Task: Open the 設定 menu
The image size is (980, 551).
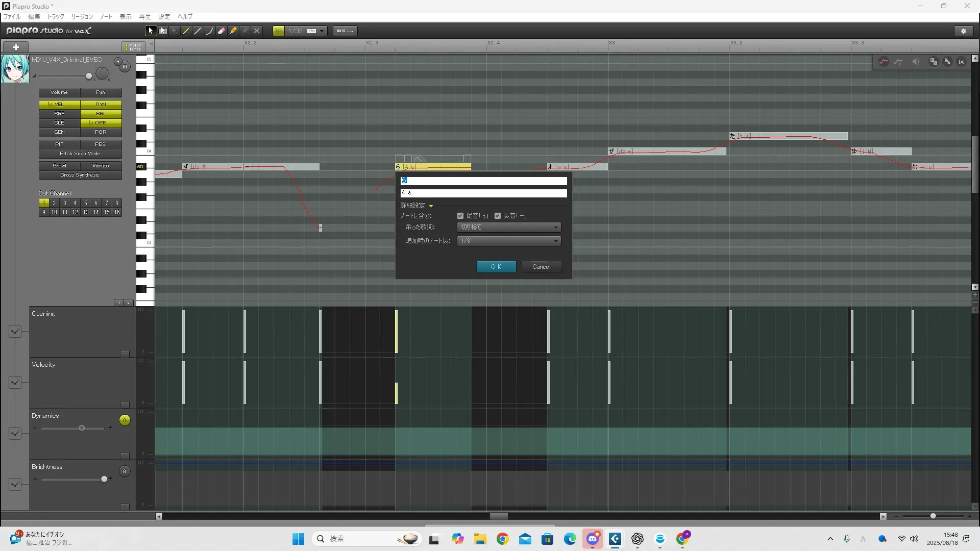Action: coord(164,16)
